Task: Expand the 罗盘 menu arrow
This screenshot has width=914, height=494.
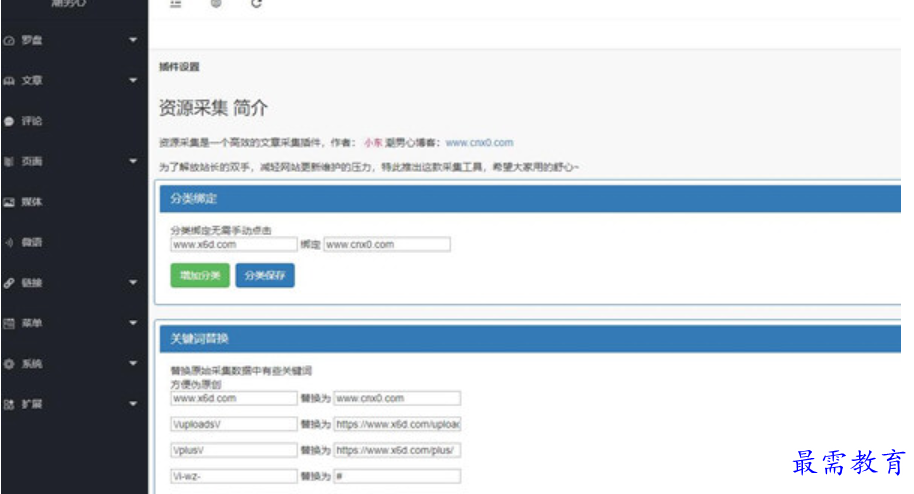Action: click(x=133, y=40)
